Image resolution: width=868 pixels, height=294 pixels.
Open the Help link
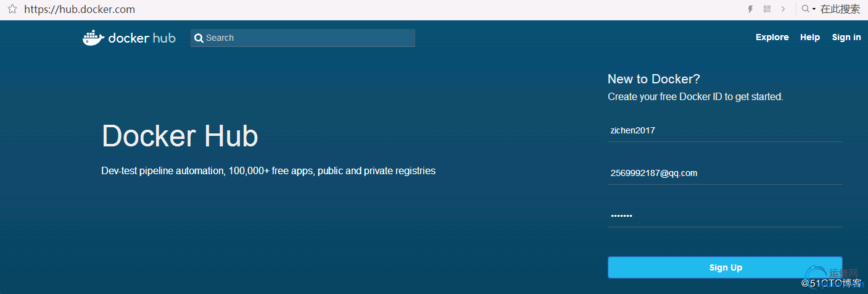pos(810,37)
